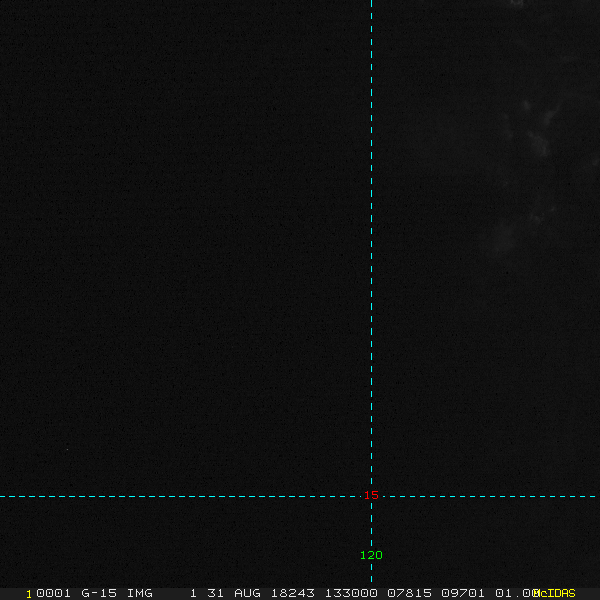Click the green longitude label 120
Image resolution: width=600 pixels, height=600 pixels.
[x=371, y=555]
